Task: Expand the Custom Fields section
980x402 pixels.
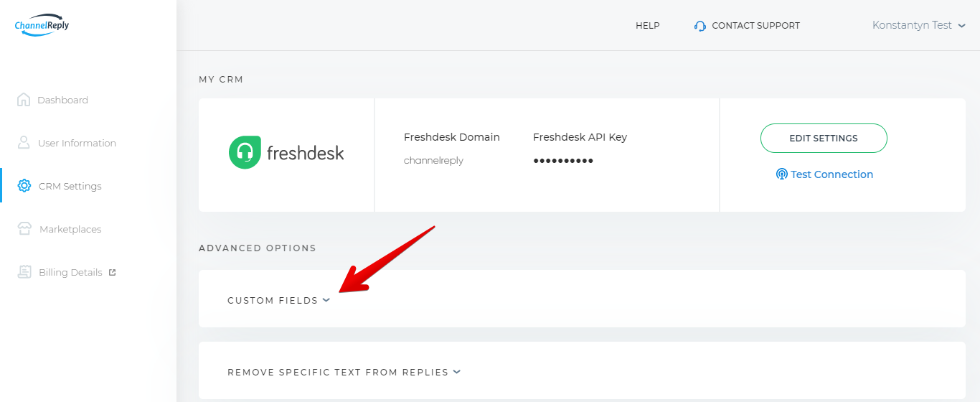Action: [x=279, y=300]
